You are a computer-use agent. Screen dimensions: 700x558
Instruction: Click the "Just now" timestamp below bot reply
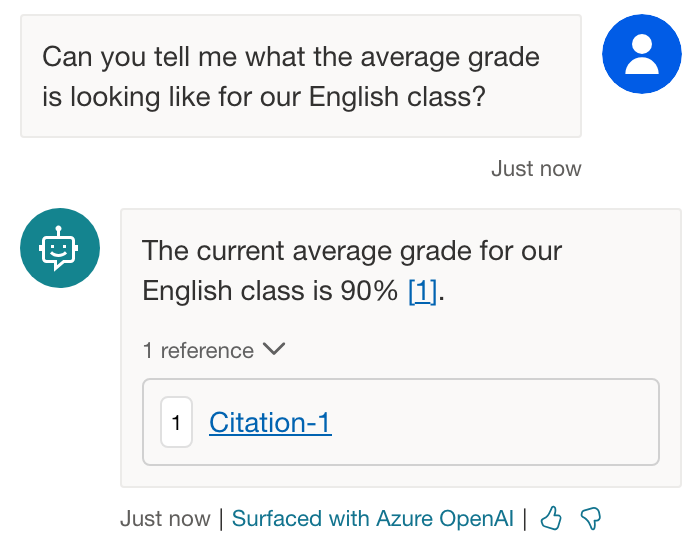(165, 519)
